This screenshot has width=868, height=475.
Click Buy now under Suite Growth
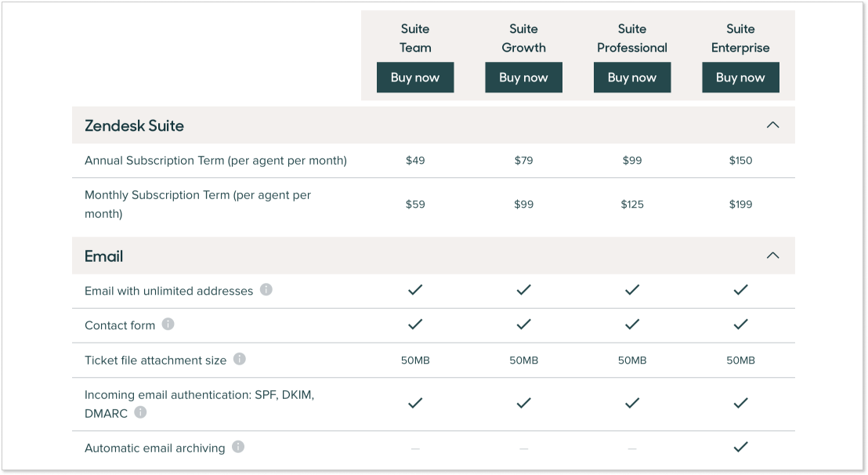[523, 78]
